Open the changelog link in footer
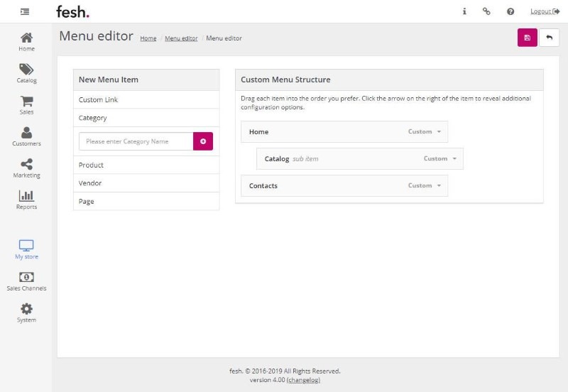This screenshot has width=568, height=392. 303,380
